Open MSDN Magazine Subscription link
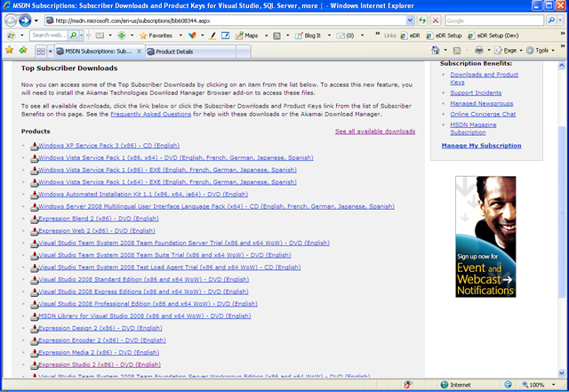Image resolution: width=569 pixels, height=392 pixels. click(x=473, y=129)
